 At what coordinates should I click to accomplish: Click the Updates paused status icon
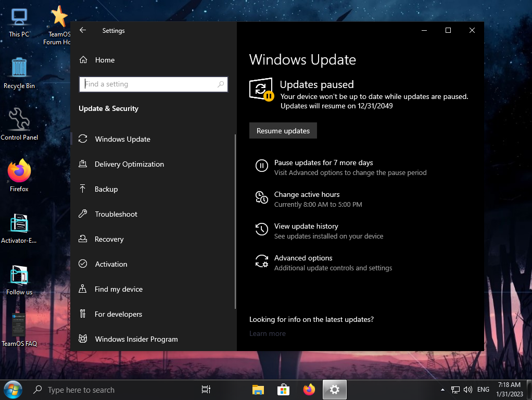(261, 90)
